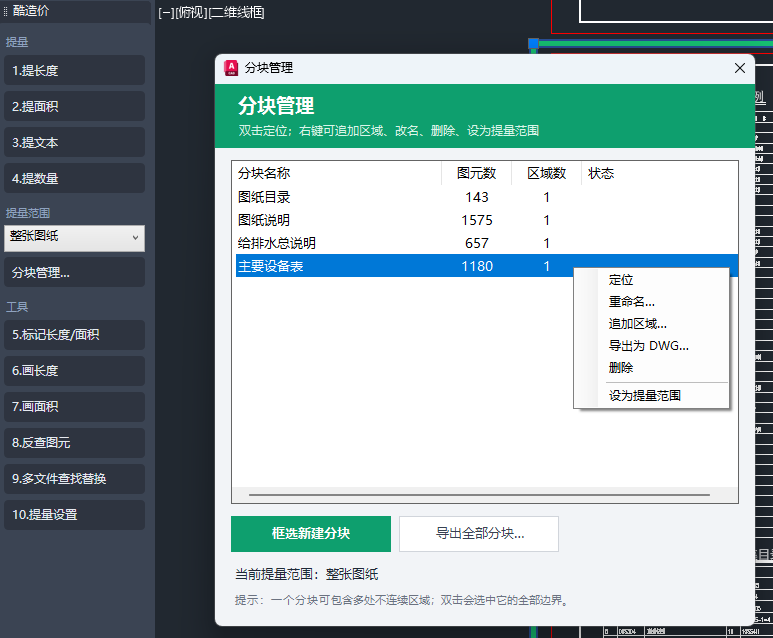Choose the 6.画长度 tool
The width and height of the screenshot is (773, 638).
coord(74,371)
